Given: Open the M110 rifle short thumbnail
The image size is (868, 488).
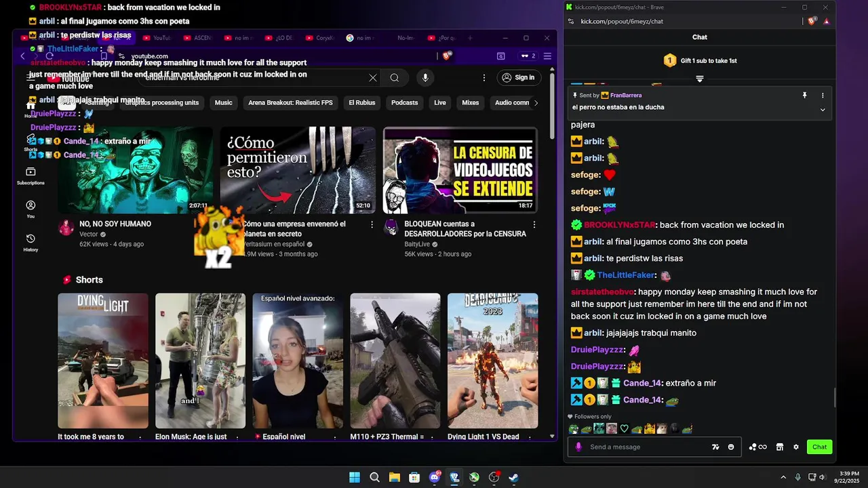Looking at the screenshot, I should point(395,361).
